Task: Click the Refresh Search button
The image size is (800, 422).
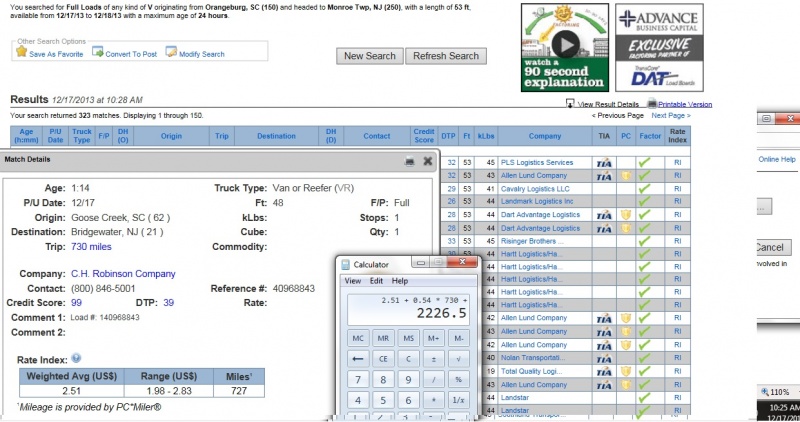Action: [x=446, y=56]
